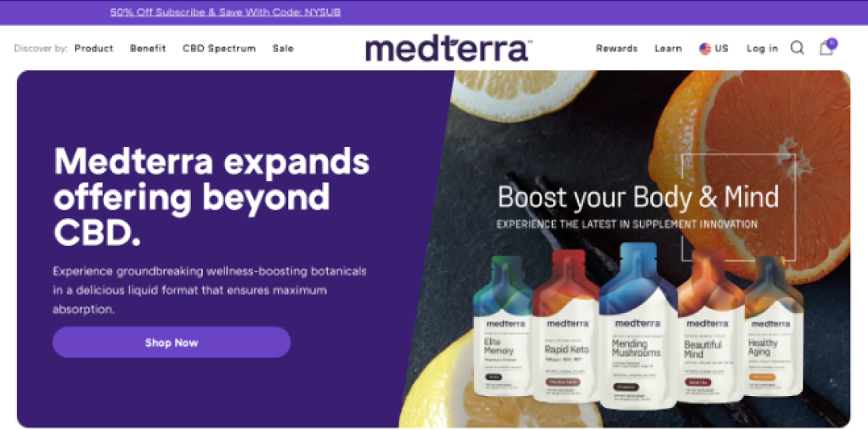The width and height of the screenshot is (868, 430).
Task: Click the US flag icon
Action: (705, 49)
